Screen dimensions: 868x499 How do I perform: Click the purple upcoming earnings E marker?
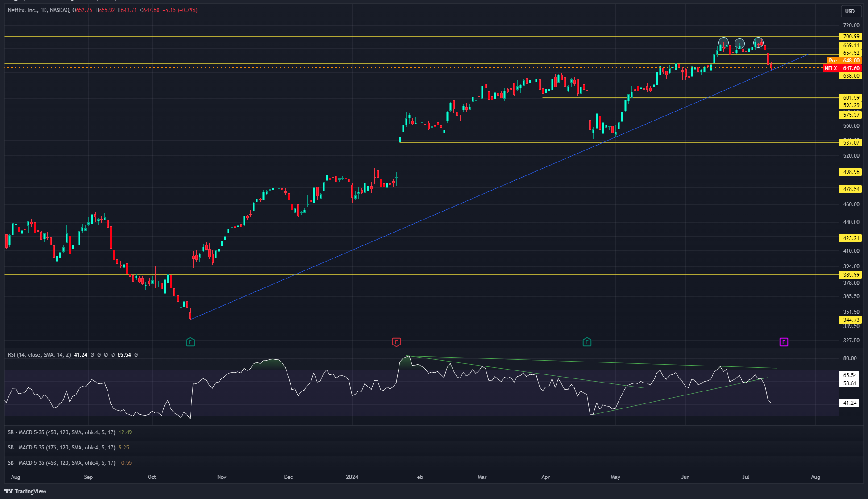coord(784,342)
